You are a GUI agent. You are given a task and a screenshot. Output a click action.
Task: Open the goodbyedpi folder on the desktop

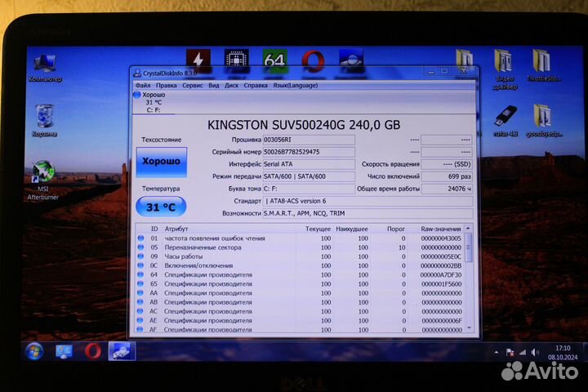[x=543, y=121]
